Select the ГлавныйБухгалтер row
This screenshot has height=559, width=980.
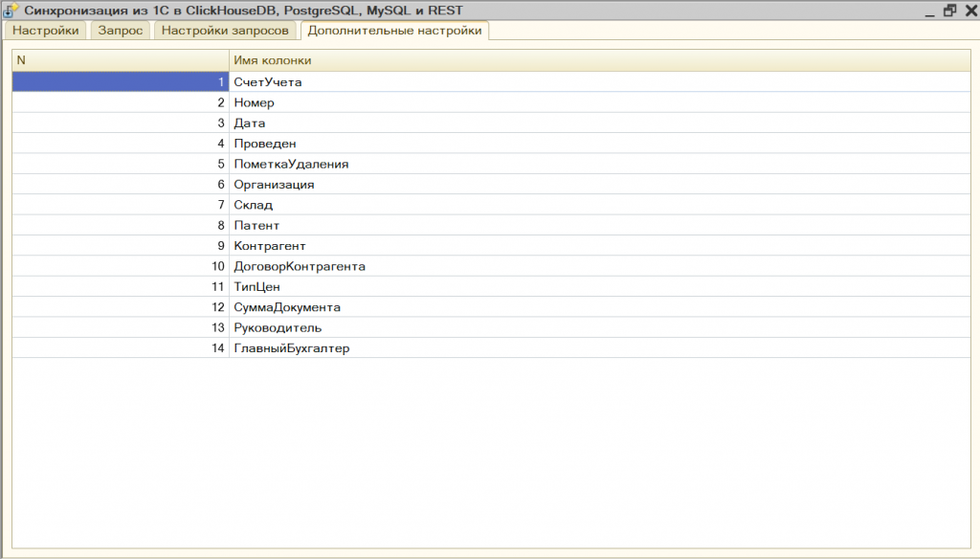click(x=491, y=348)
